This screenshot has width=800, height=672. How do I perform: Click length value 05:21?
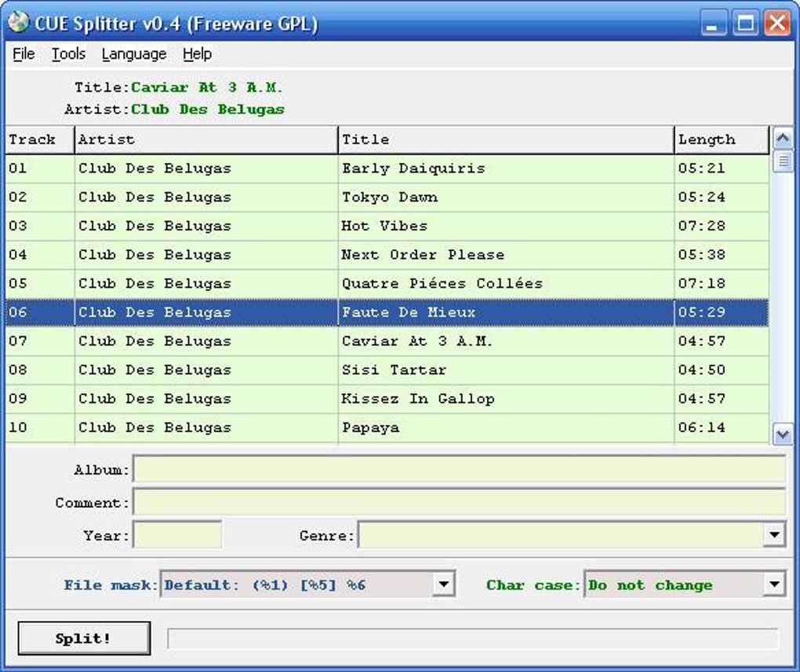pos(701,169)
